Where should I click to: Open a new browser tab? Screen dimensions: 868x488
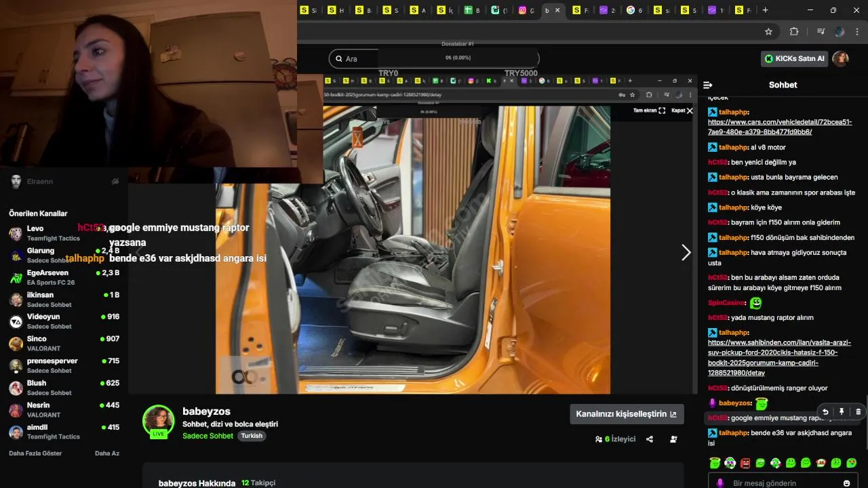click(765, 10)
